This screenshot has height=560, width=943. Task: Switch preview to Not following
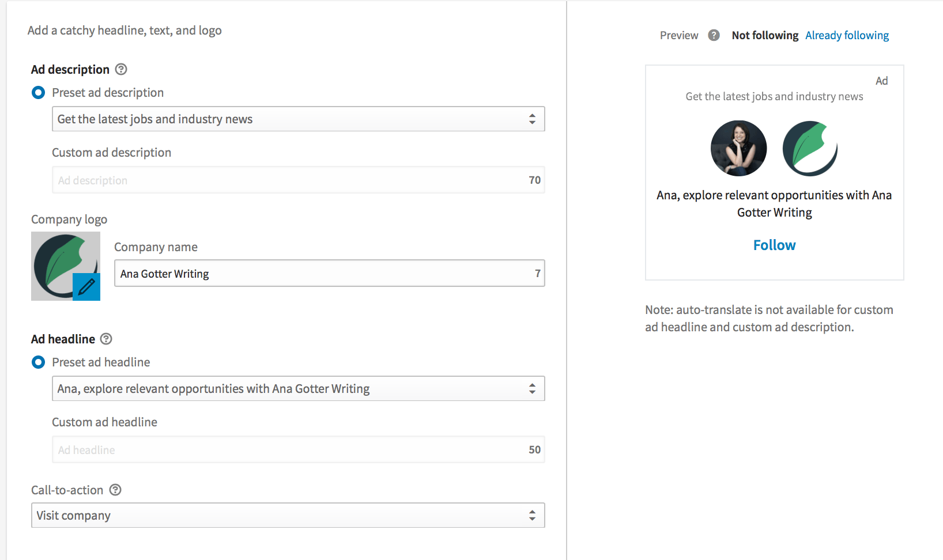(765, 35)
